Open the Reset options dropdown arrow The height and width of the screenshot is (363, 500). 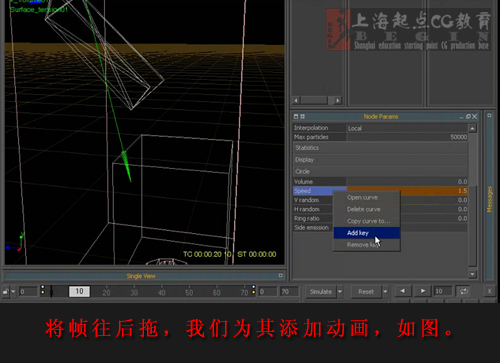385,292
